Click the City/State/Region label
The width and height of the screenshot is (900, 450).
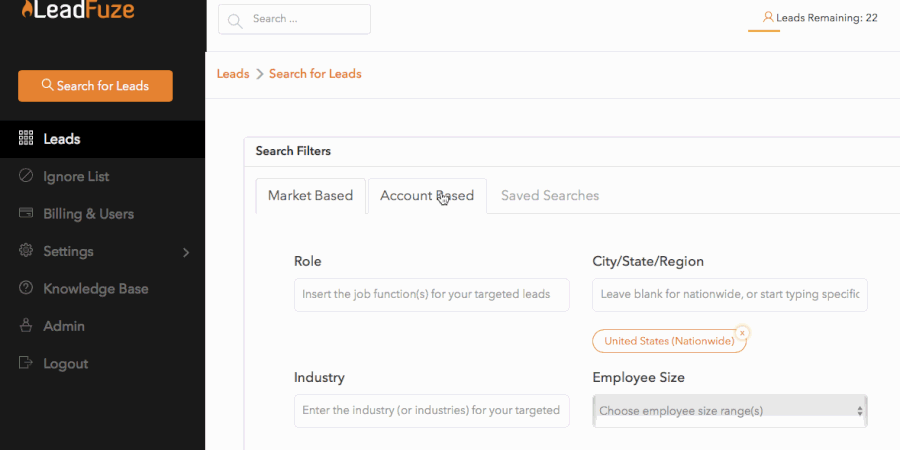tap(648, 261)
